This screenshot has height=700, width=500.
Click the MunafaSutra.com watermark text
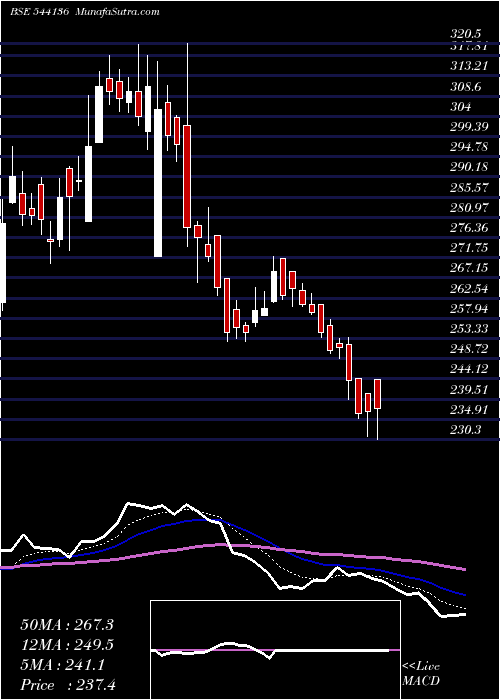point(118,12)
